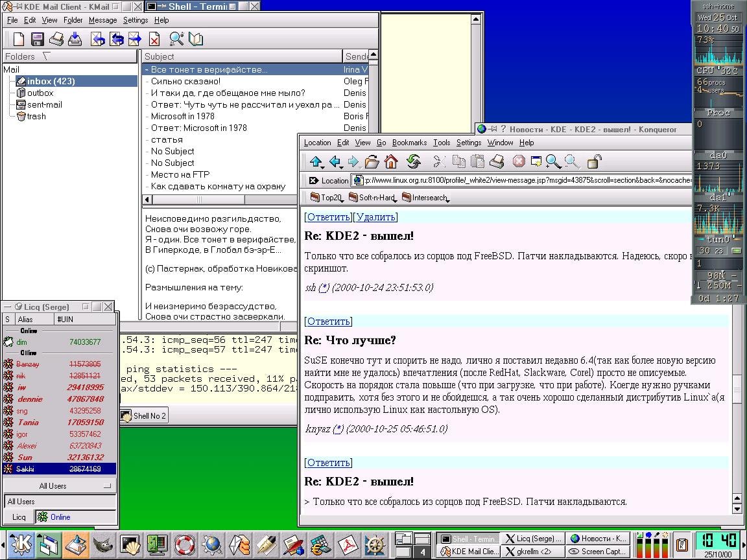The height and width of the screenshot is (560, 747).
Task: Open the Message menu in KMail
Action: [102, 20]
